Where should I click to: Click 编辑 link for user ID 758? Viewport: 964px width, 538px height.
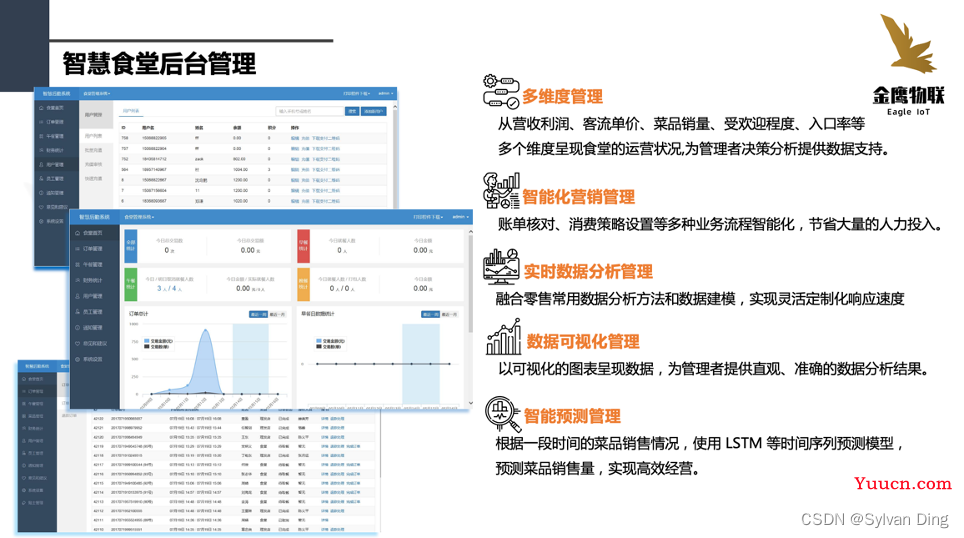tap(294, 138)
